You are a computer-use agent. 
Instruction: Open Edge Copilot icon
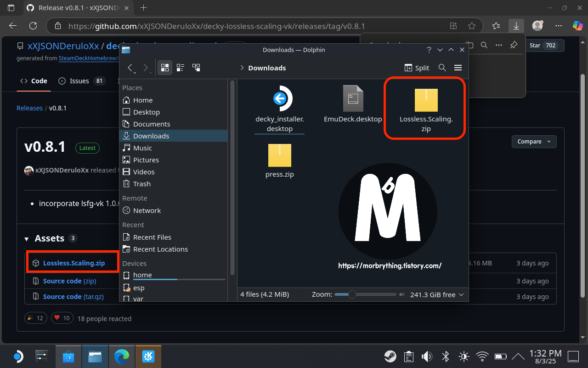(x=578, y=26)
